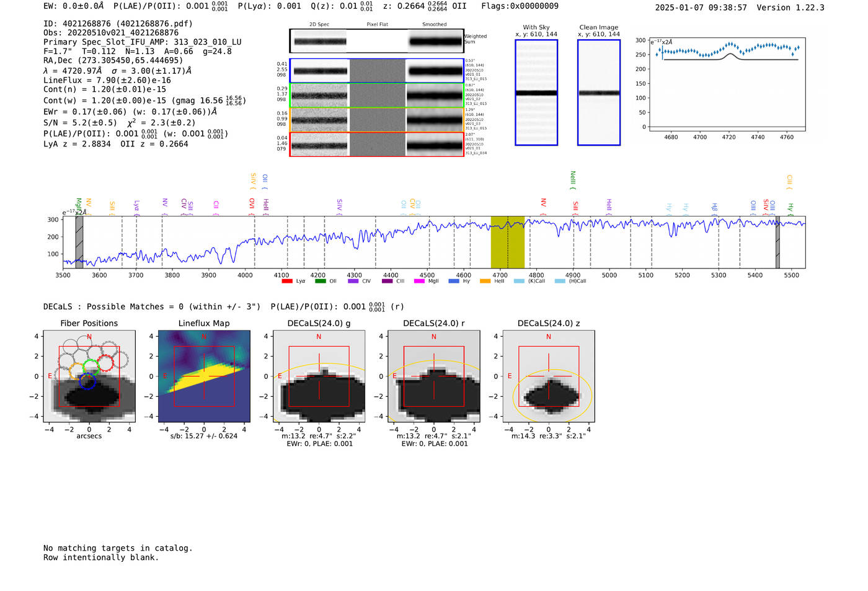Open the DECaLS(24.0) g cutout

[x=319, y=376]
